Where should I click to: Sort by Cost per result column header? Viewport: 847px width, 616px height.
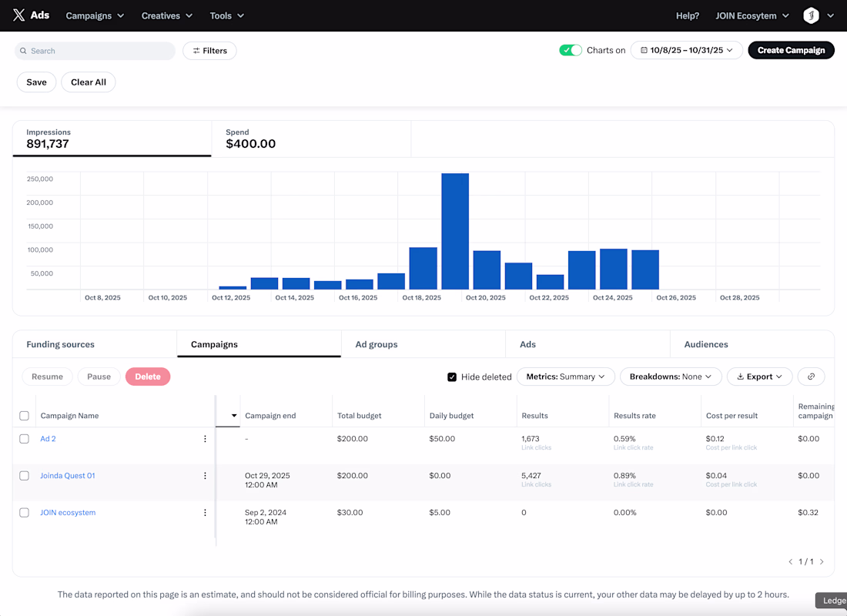point(731,416)
